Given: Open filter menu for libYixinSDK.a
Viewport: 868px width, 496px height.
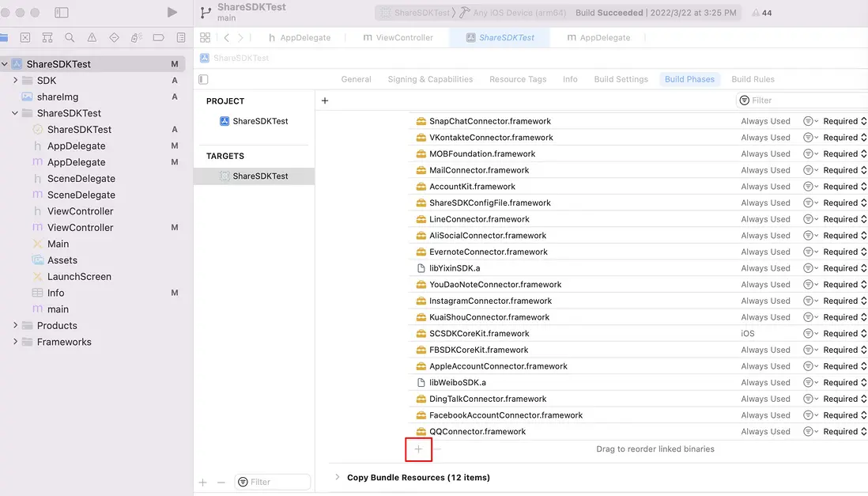Looking at the screenshot, I should 810,268.
